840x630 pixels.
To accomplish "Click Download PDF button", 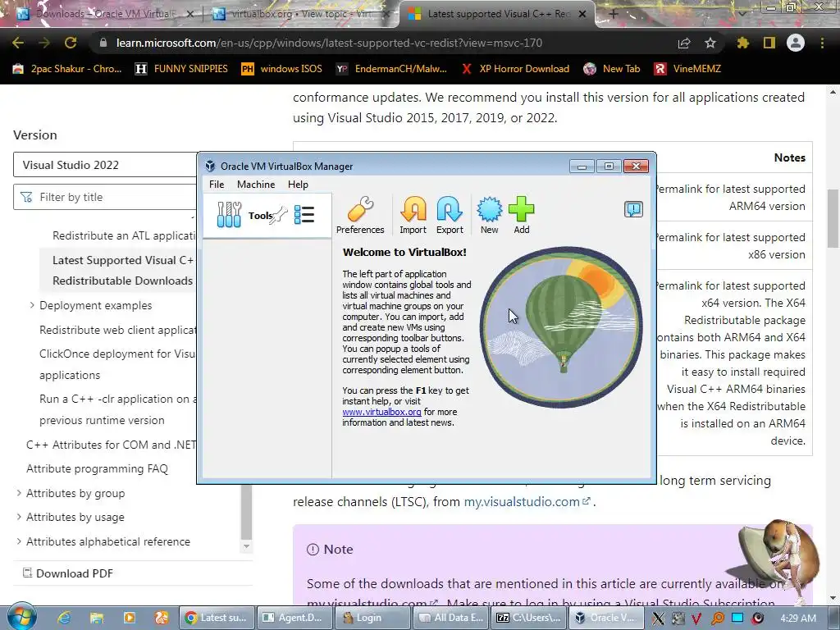I will coord(67,573).
